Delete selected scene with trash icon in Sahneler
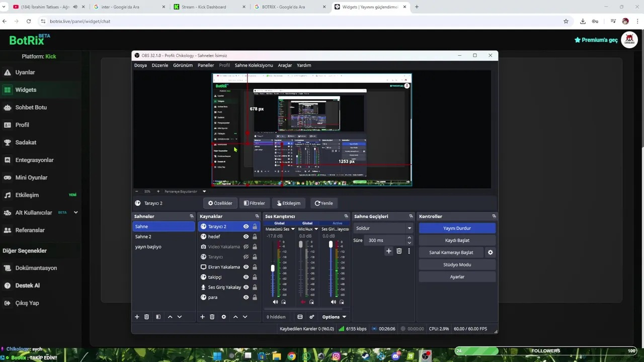The height and width of the screenshot is (362, 644). pos(146,317)
